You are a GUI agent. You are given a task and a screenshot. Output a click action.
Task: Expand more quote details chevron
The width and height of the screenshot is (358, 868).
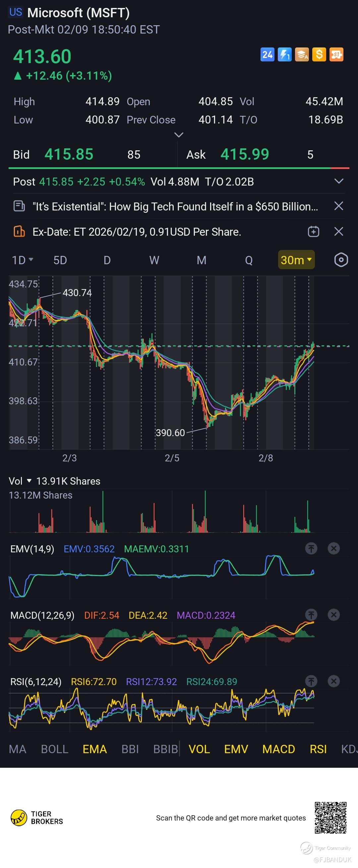[179, 135]
